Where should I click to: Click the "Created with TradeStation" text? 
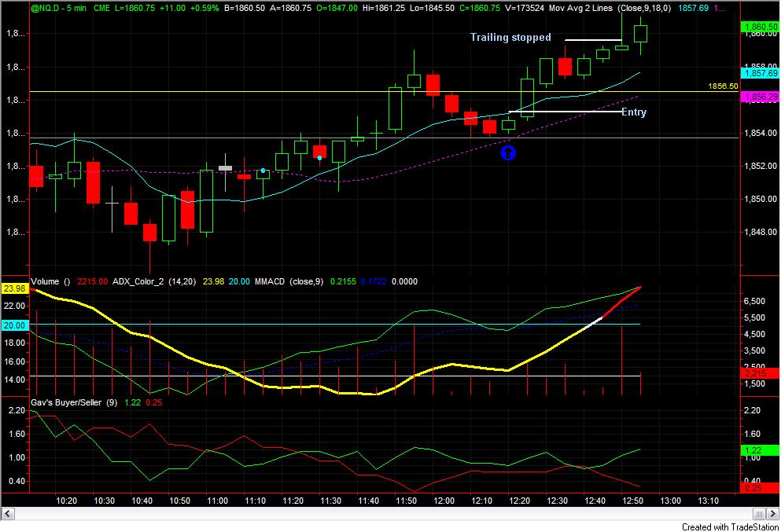[x=730, y=527]
